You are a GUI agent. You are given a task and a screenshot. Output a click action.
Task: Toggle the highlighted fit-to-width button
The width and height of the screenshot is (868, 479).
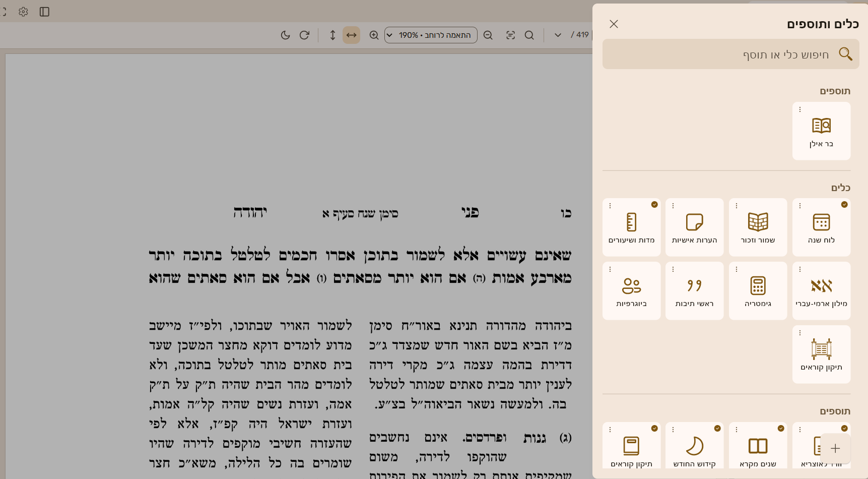pos(351,35)
